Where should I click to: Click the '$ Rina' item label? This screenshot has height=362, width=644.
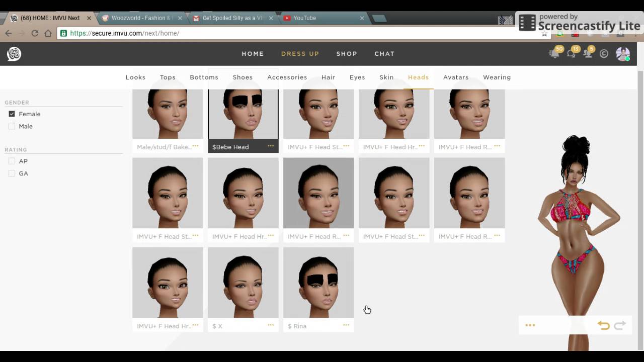(297, 326)
